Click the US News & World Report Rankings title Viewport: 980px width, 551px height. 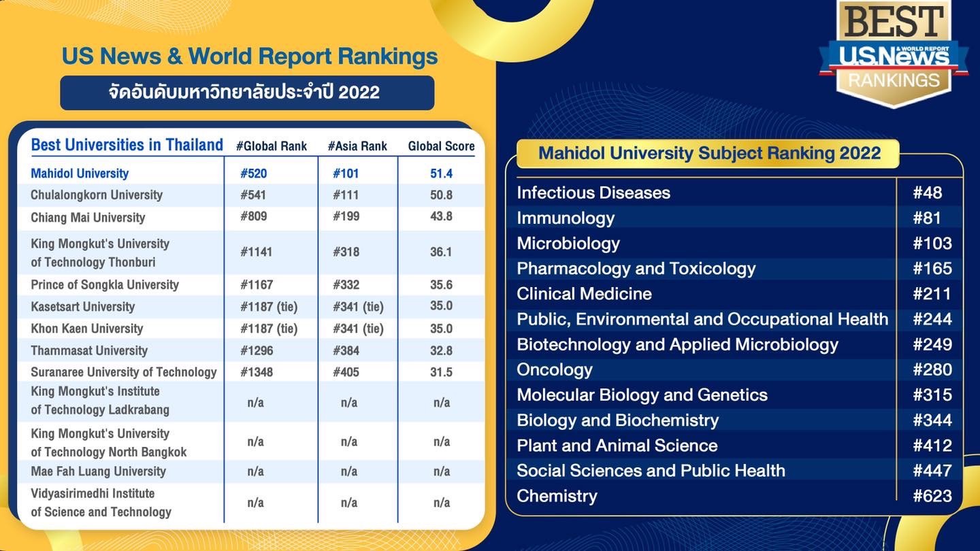pos(249,56)
